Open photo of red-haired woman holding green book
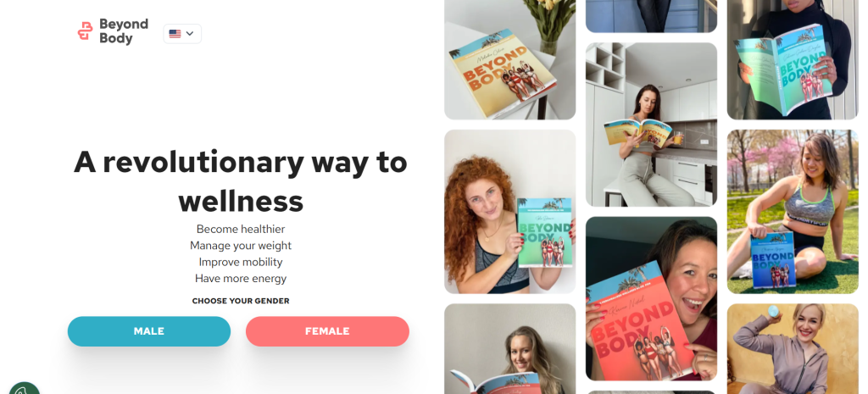 (x=509, y=211)
